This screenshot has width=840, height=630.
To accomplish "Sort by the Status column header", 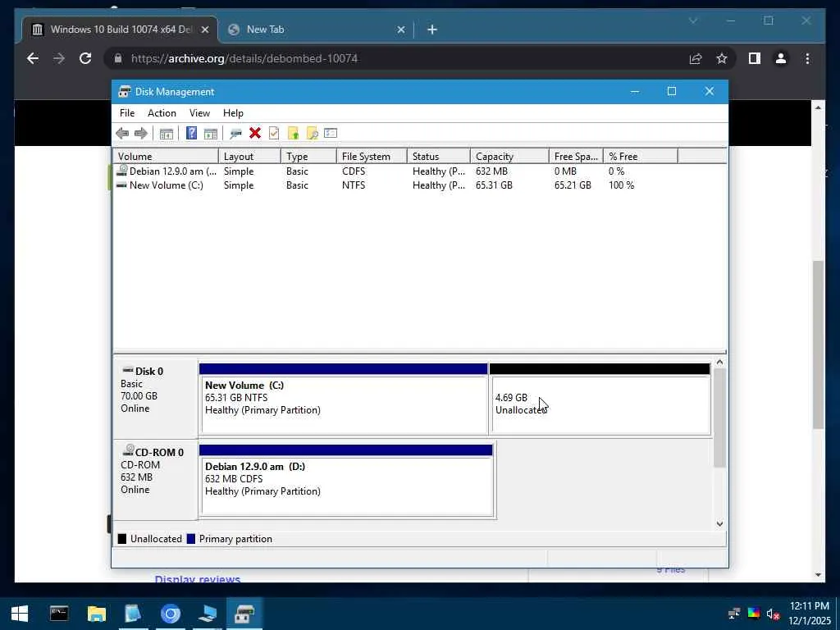I will coord(438,157).
